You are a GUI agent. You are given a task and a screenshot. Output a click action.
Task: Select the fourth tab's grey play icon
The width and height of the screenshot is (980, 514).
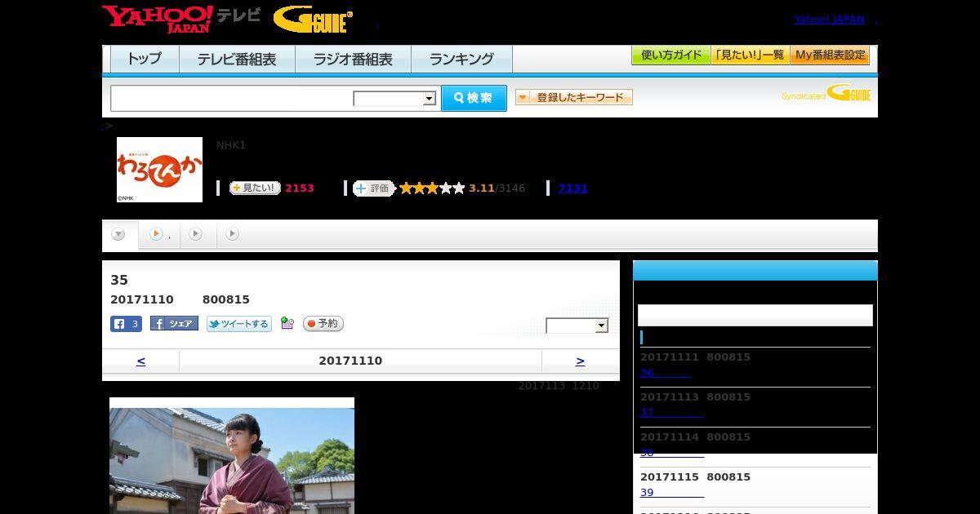pos(232,234)
